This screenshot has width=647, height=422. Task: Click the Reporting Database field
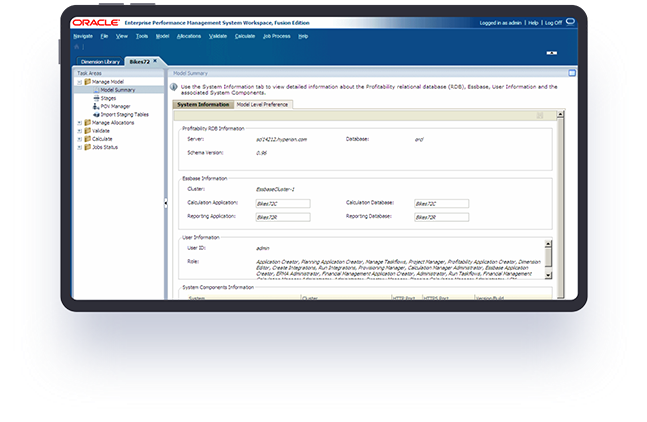click(442, 217)
